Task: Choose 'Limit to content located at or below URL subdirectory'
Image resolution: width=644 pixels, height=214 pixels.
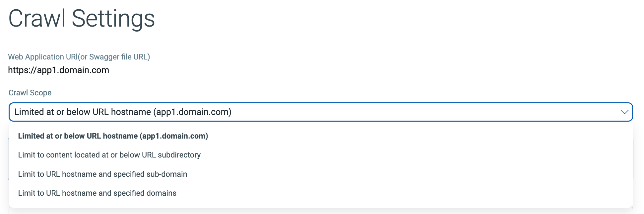Action: pyautogui.click(x=109, y=155)
